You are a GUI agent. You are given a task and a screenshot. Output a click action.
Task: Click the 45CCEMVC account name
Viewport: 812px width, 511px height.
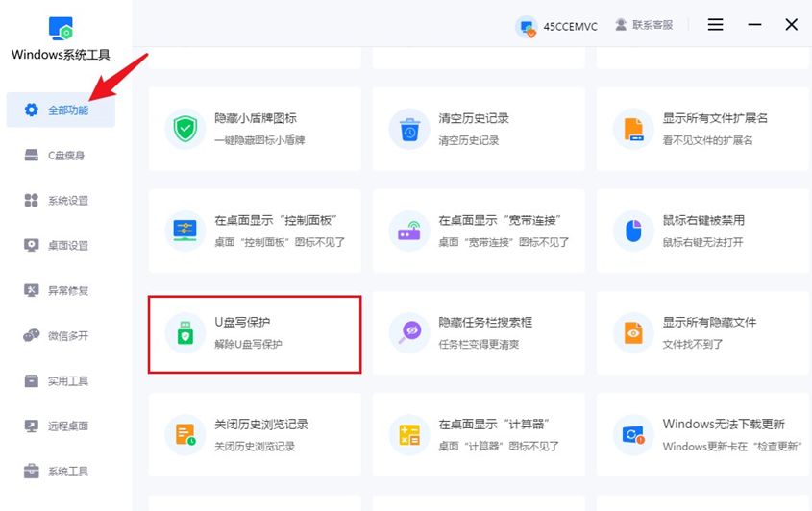[x=570, y=26]
